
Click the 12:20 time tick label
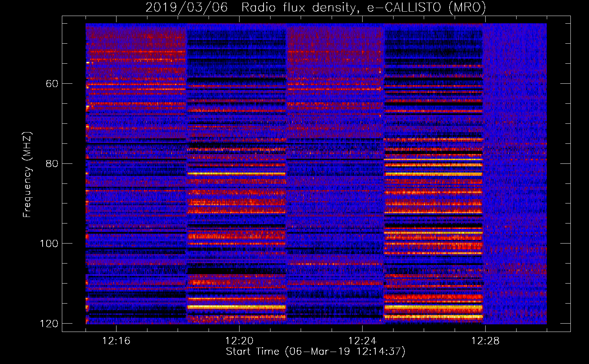(239, 341)
